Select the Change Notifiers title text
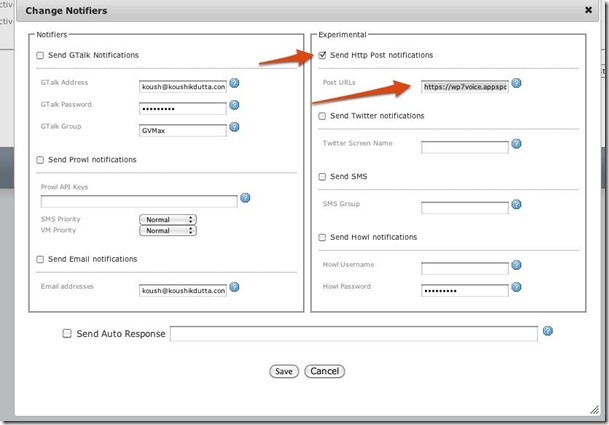The image size is (609, 425). (x=66, y=10)
